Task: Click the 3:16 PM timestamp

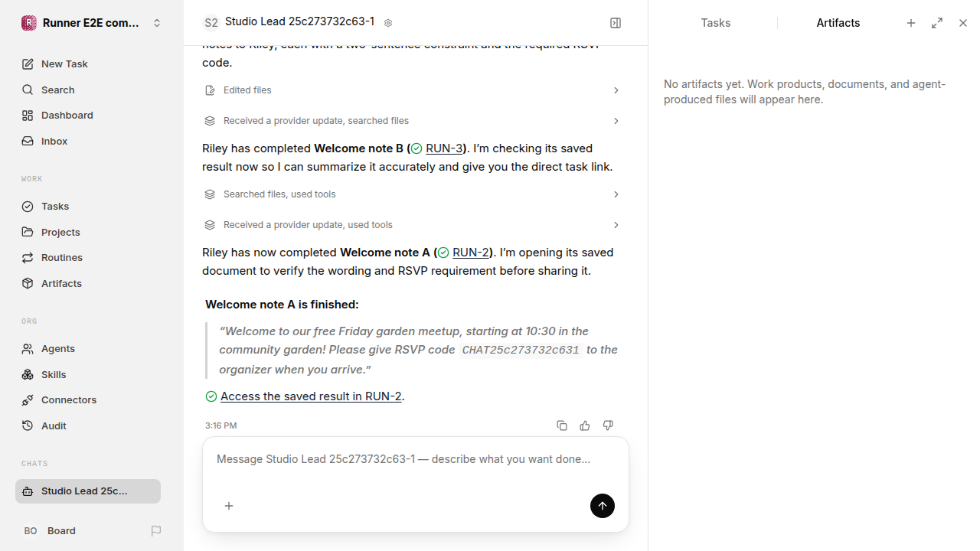Action: tap(221, 425)
